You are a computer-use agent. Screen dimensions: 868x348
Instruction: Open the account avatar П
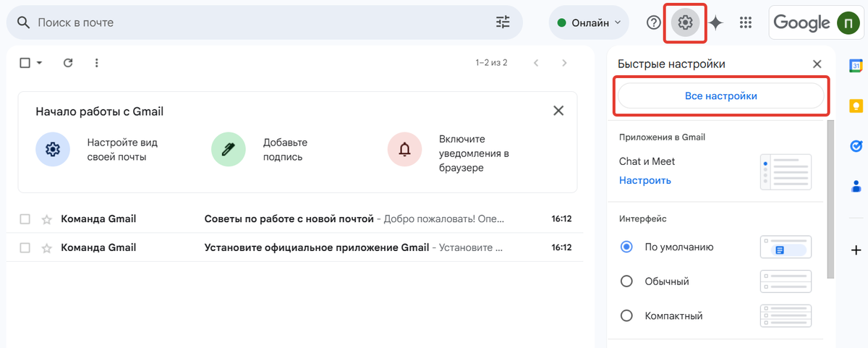[848, 23]
